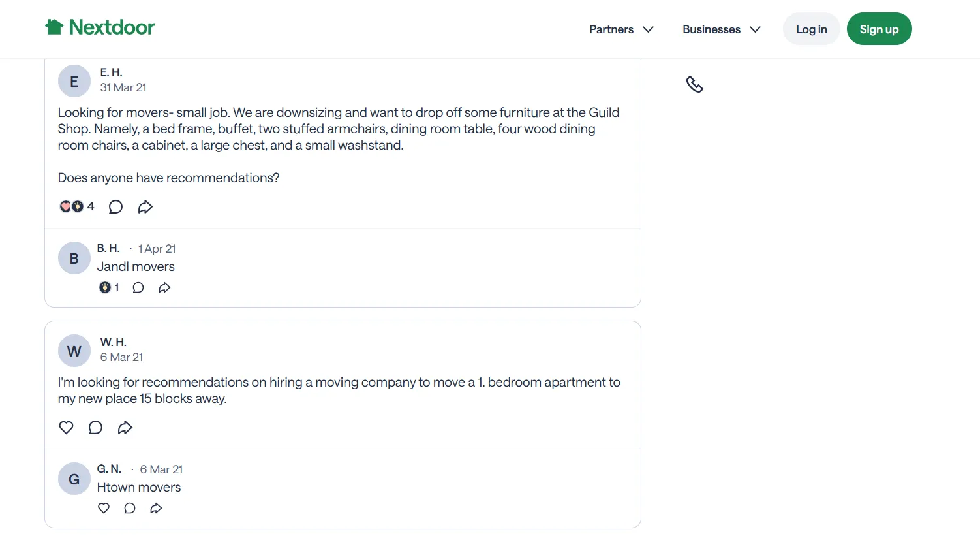The image size is (980, 540).
Task: Open E. H.'s profile avatar
Action: tap(74, 82)
